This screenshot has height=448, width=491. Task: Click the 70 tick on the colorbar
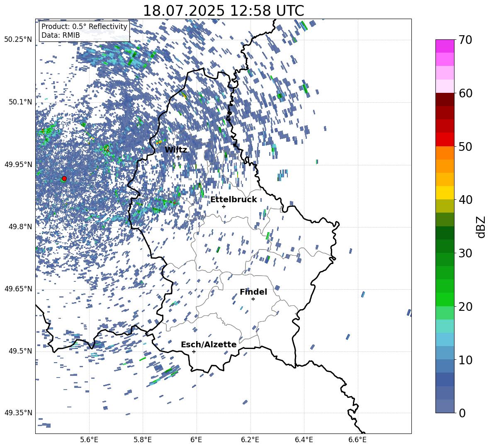(465, 40)
